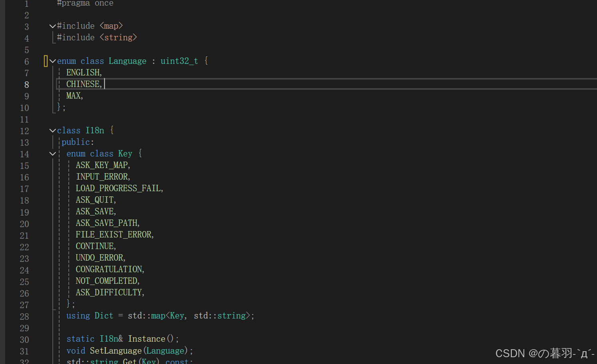Select the CHINESE enum value
Image resolution: width=597 pixels, height=364 pixels.
pyautogui.click(x=83, y=84)
